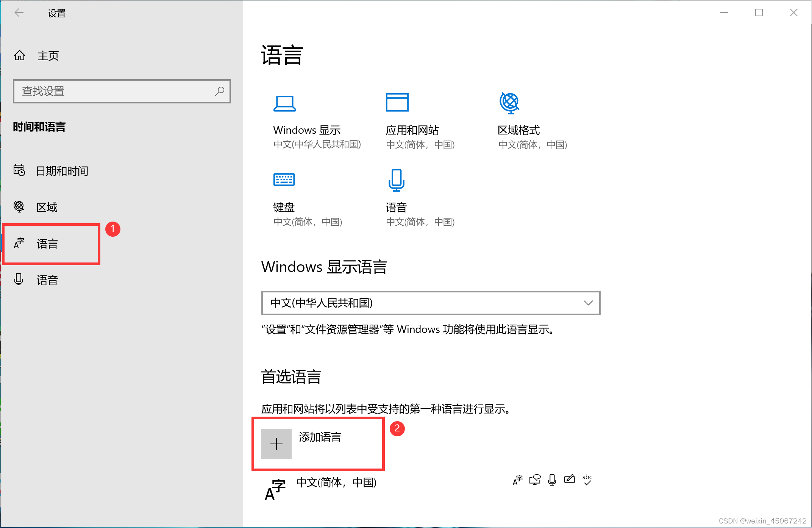Click the dropdown chevron arrow
Screen dimensions: 812x528
(588, 303)
